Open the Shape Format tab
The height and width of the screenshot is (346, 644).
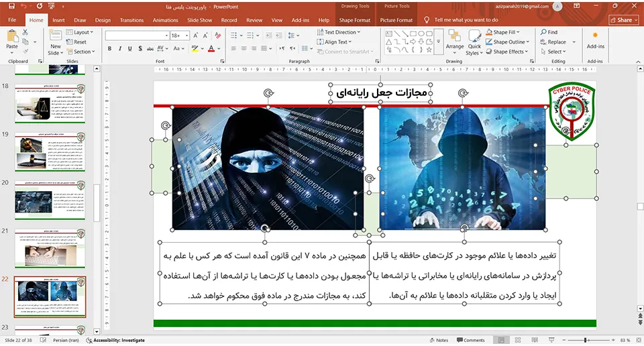[x=354, y=19]
